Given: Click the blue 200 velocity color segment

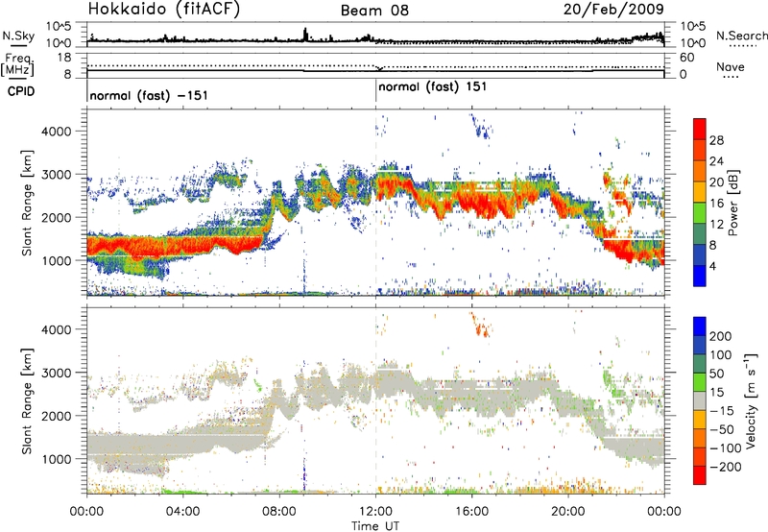Looking at the screenshot, I should pos(700,326).
